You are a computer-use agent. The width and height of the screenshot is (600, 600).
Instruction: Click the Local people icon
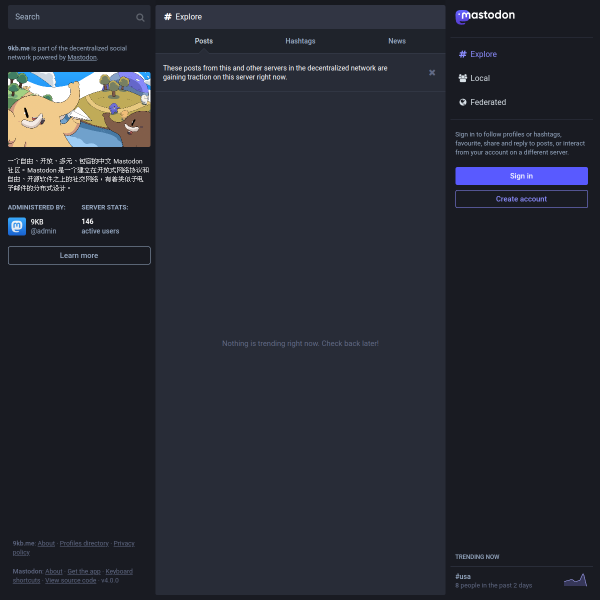click(x=463, y=78)
